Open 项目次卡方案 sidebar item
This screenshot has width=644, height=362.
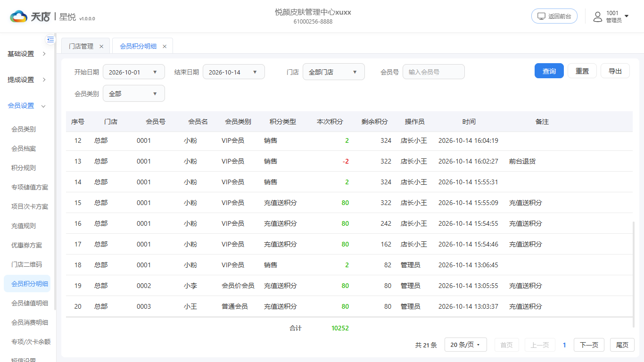click(30, 206)
